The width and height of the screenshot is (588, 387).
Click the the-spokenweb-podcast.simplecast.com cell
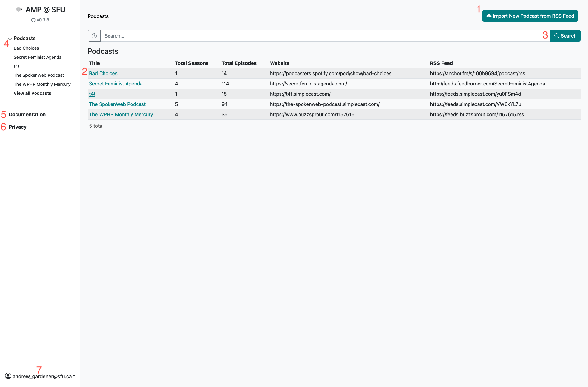[x=325, y=104]
